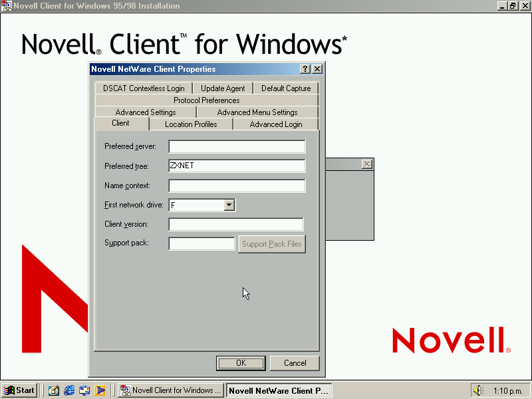Screen dimensions: 532x399
Task: Select Novell NetWare Client P... taskbar button
Action: point(279,390)
